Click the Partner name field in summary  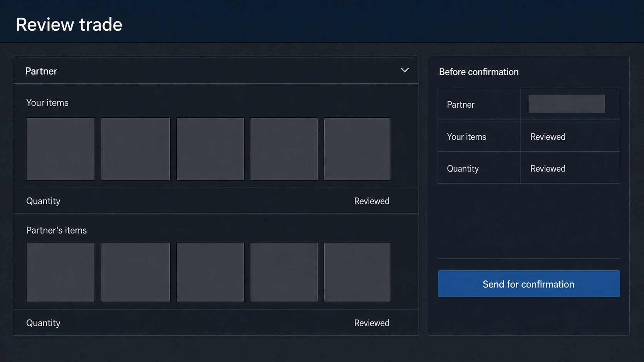pos(567,104)
